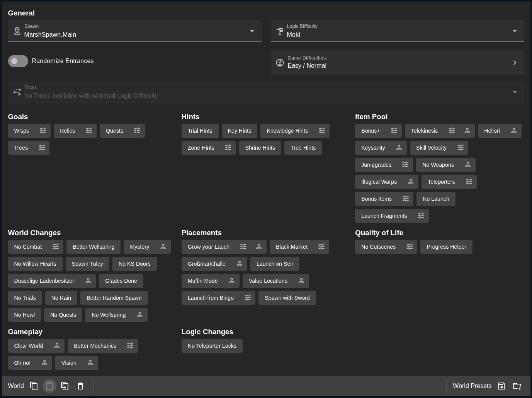Viewport: 532px width, 398px height.
Task: Click person icon on Value Locations chip
Action: coord(301,281)
